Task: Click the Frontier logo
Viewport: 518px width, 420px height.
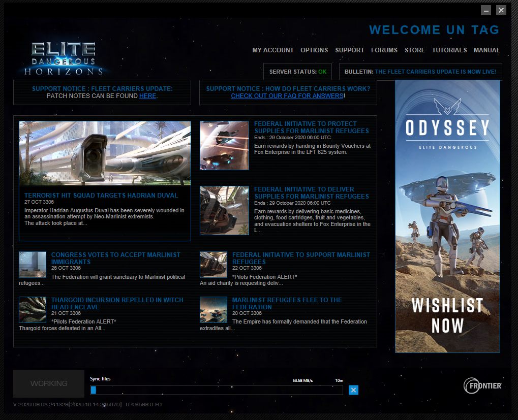Action: pos(482,385)
